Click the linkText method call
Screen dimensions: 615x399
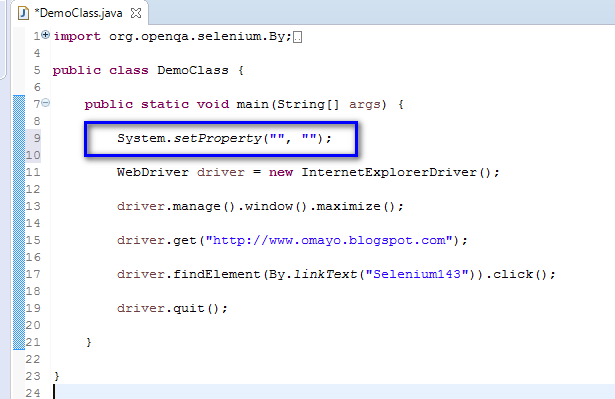click(x=325, y=274)
